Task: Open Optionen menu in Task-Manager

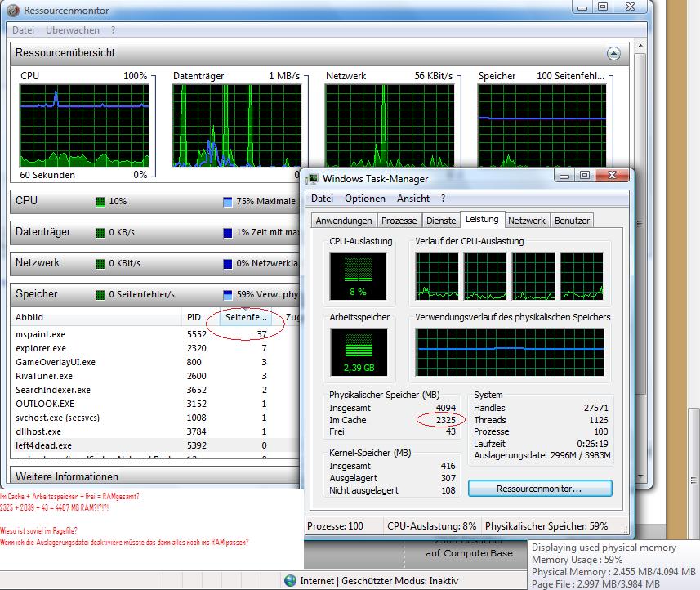Action: click(365, 199)
